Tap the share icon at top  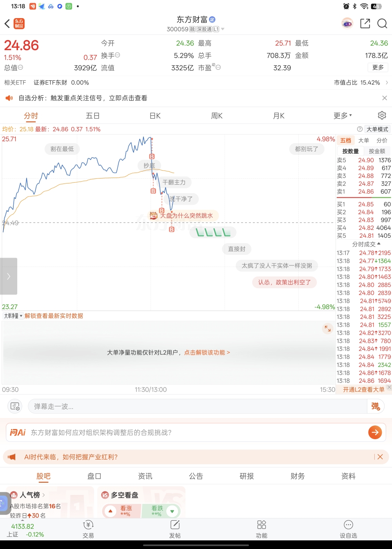click(x=365, y=24)
